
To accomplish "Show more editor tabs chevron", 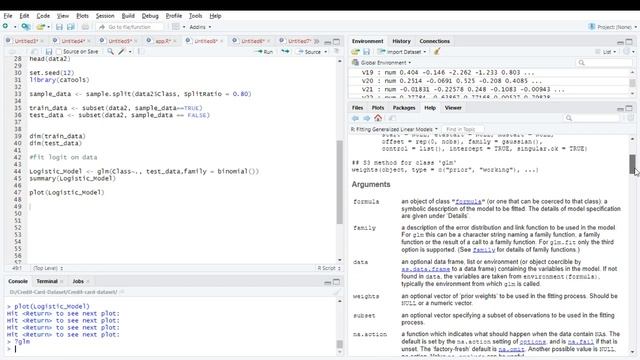I will [x=316, y=41].
